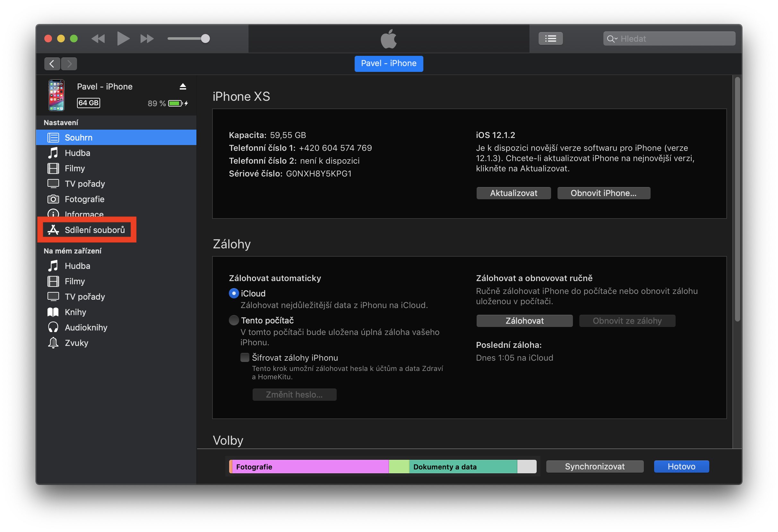Click film strip icon under Nastavení

(x=53, y=168)
